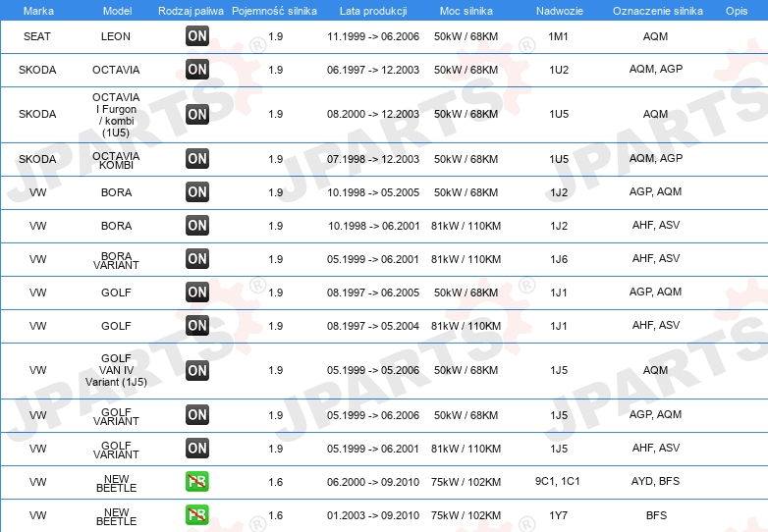Click the green PB petrol icon in 9C1, 1C1 row
Image resolution: width=768 pixels, height=532 pixels.
(x=197, y=481)
